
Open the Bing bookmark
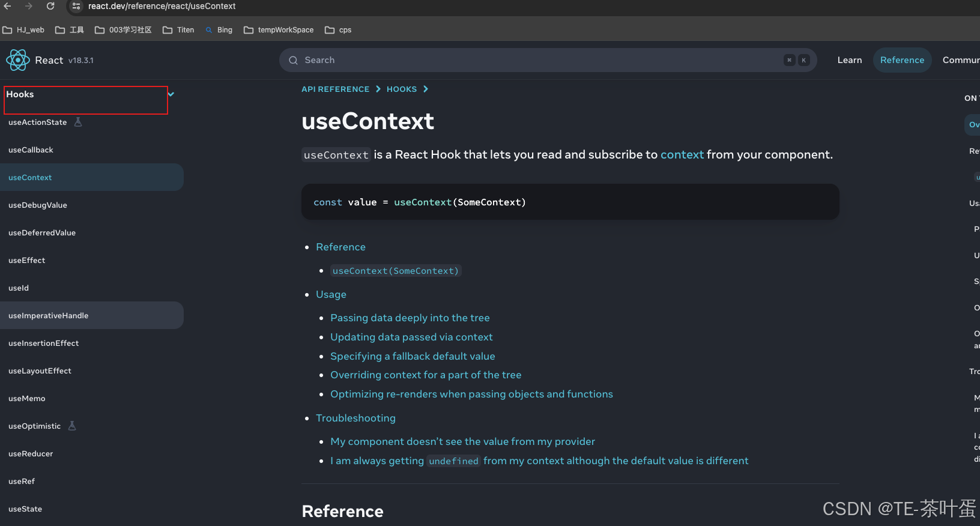tap(219, 30)
